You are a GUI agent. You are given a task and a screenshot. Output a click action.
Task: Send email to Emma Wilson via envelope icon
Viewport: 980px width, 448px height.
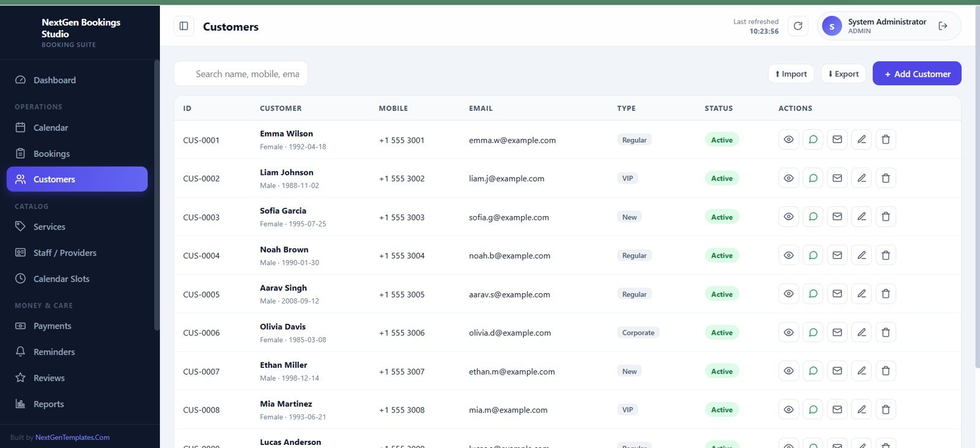coord(837,140)
